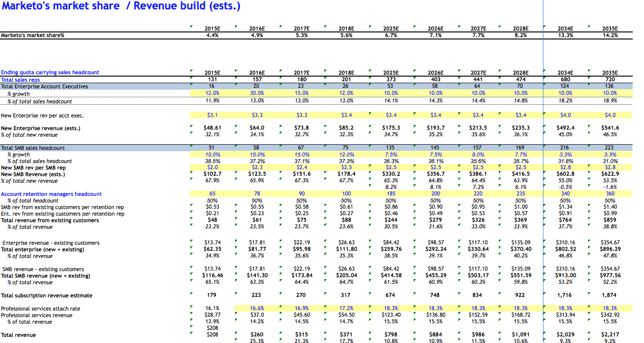Viewport: 644px width, 343px height.
Task: Select services attach rate 2015E cell 16.1%
Action: coord(212,309)
